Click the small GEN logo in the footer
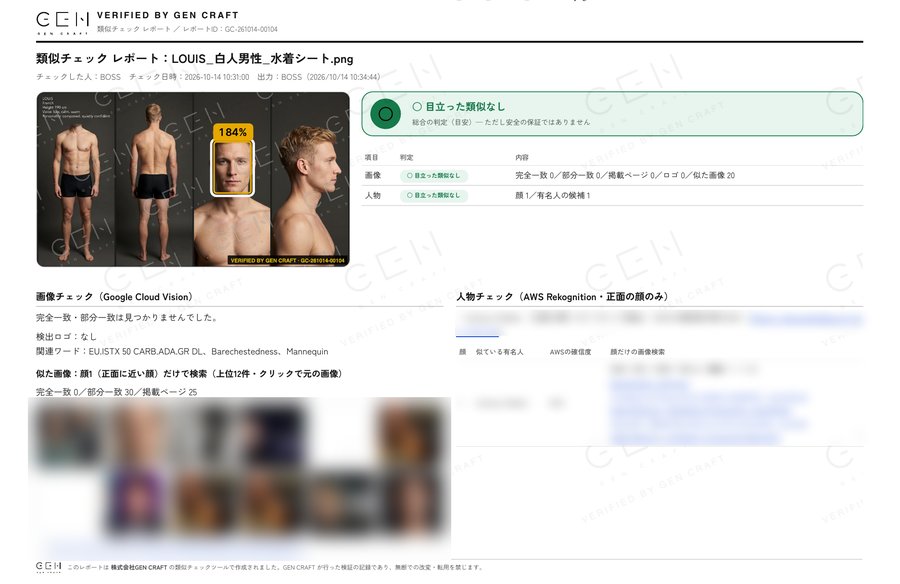900x584 pixels. (x=49, y=567)
